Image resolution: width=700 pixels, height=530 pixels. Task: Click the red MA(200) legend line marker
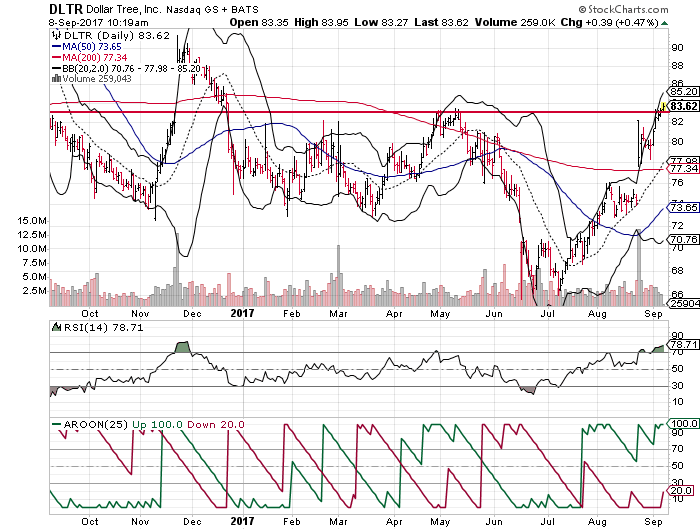point(57,57)
